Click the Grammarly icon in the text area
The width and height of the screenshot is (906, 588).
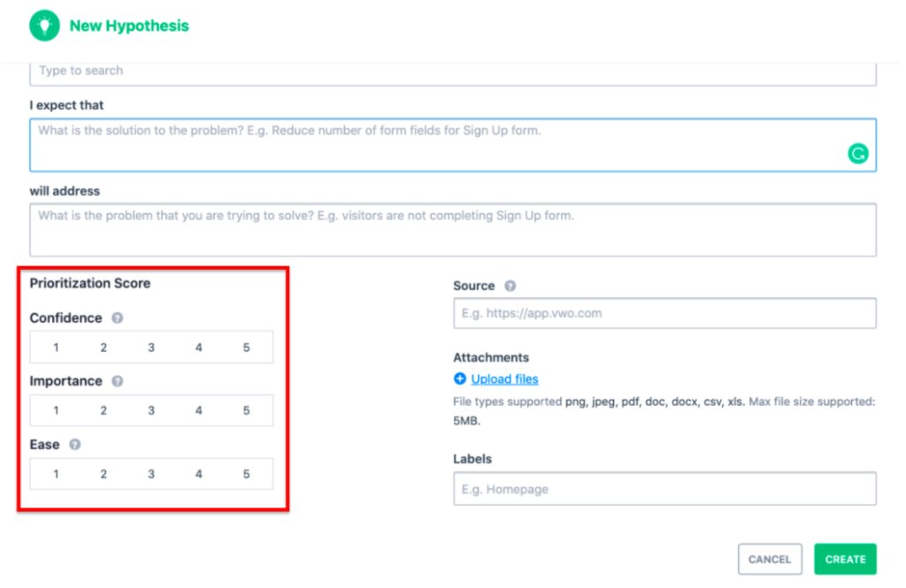tap(858, 154)
